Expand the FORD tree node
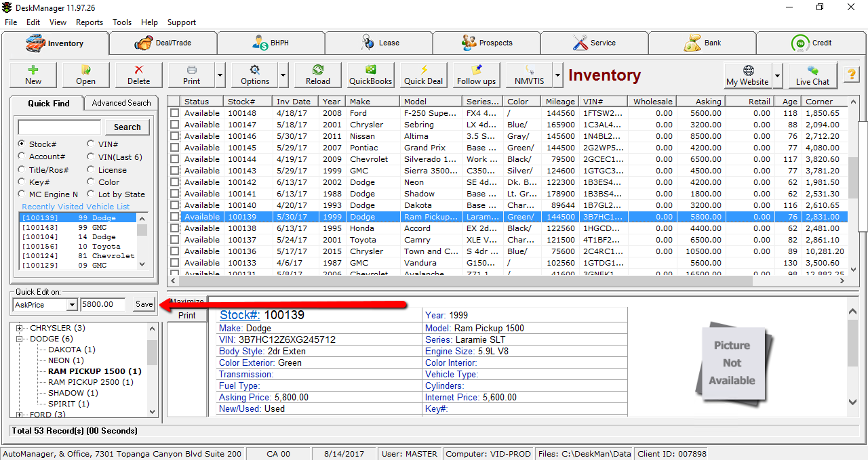 [20, 415]
